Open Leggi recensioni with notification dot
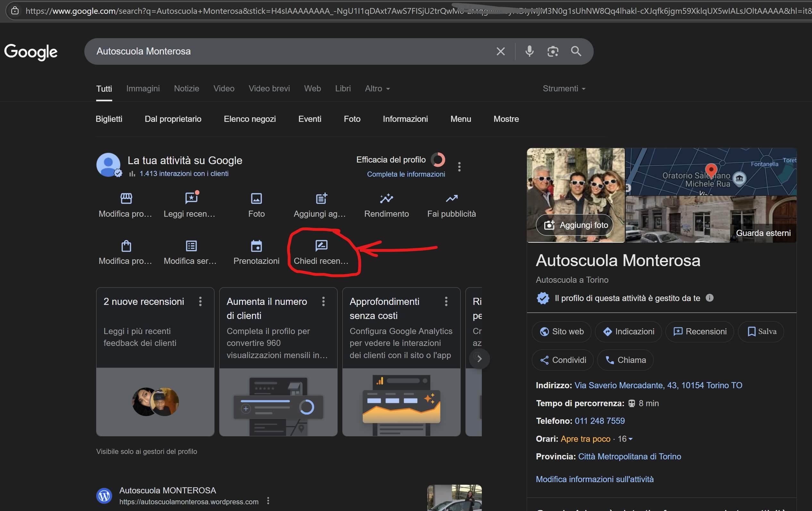 (x=191, y=198)
